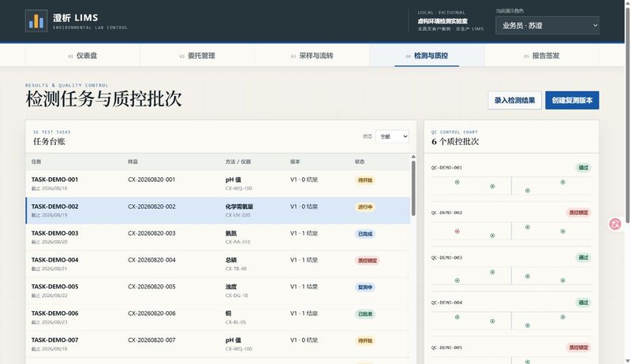
Task: Switch to the 仪表盘 tab
Action: pyautogui.click(x=83, y=56)
